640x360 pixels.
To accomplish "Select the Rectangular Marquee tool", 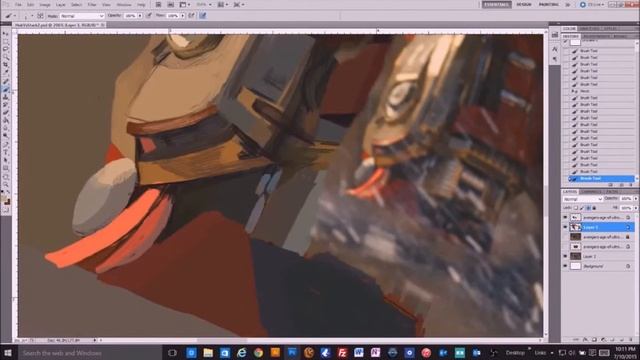I will point(6,41).
